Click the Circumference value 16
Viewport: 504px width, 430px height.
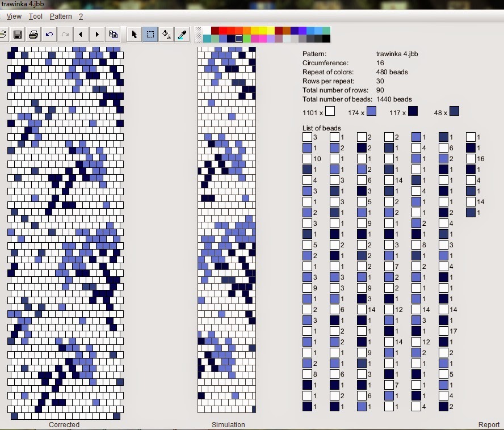click(x=380, y=63)
